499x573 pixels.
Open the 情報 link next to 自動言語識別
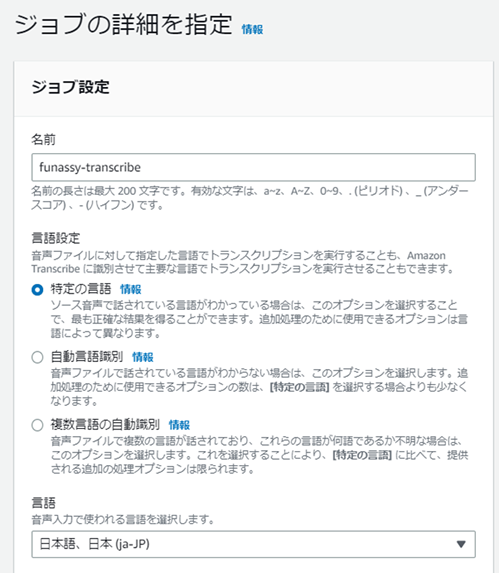pos(143,357)
